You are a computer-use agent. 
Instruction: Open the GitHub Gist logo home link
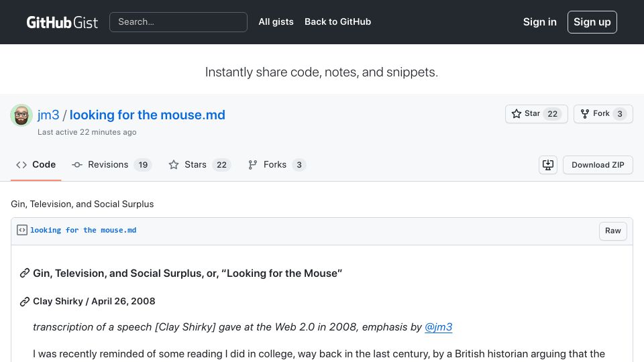62,22
